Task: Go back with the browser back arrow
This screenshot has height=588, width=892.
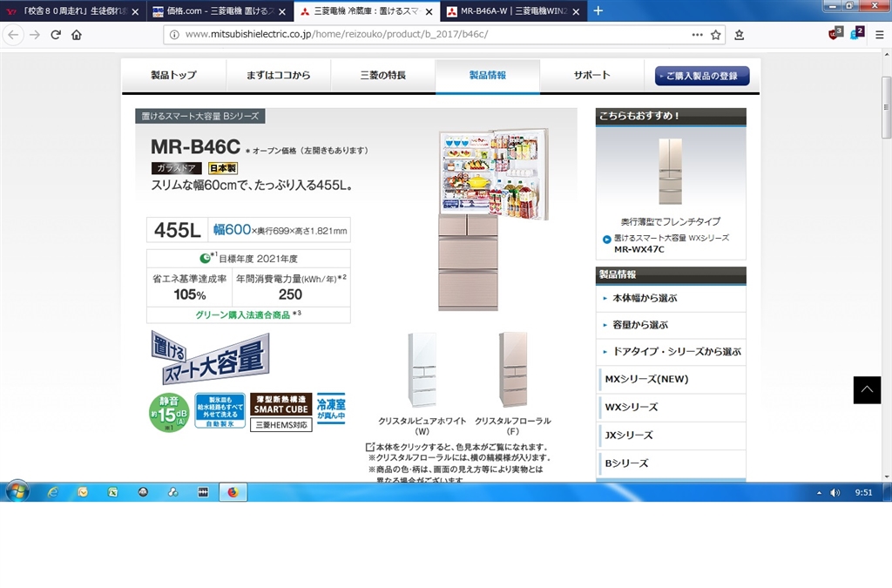Action: coord(13,35)
